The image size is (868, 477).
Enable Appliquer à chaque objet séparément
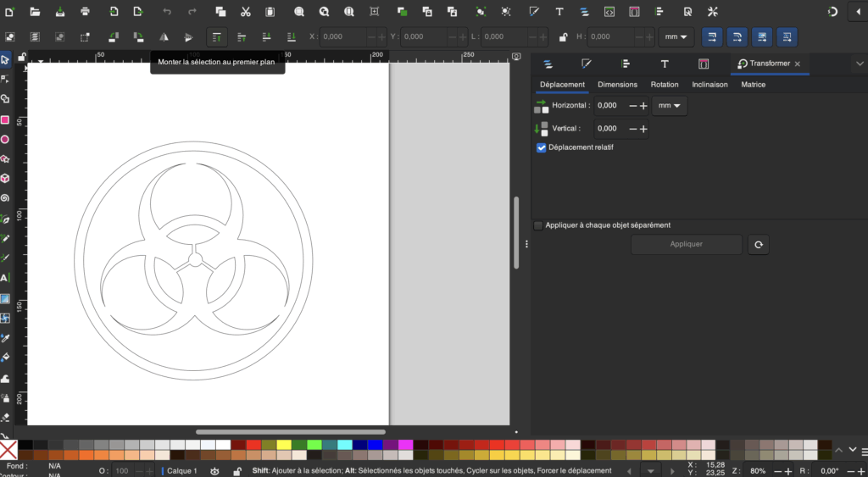coord(538,225)
